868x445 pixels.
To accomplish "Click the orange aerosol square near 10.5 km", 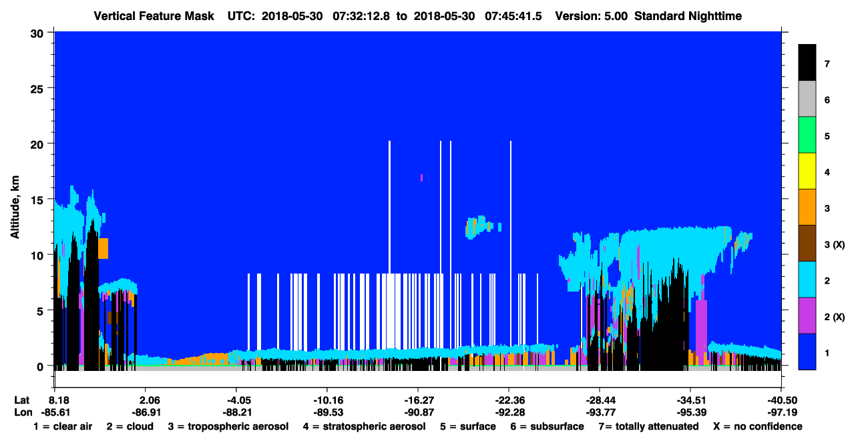I will click(103, 248).
